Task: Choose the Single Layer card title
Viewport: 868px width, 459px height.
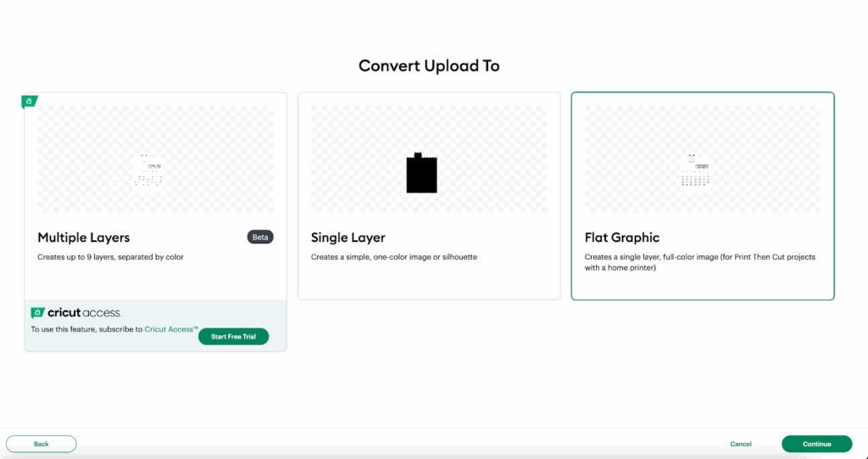Action: pos(348,238)
